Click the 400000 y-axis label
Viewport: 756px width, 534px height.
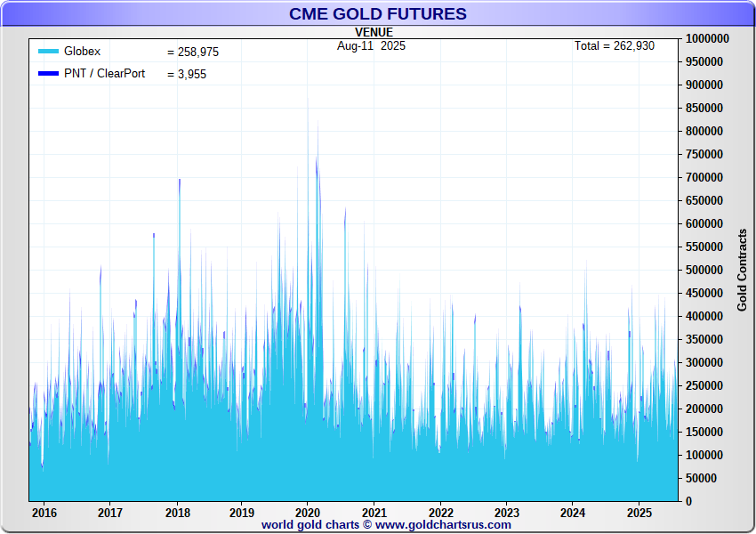(x=704, y=317)
